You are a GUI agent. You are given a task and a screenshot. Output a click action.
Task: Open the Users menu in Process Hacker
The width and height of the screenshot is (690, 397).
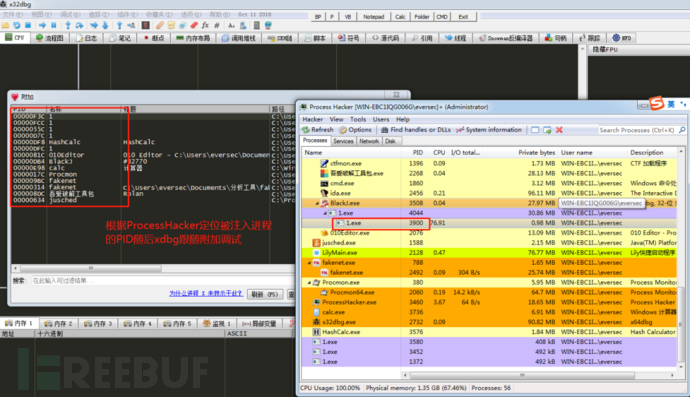point(381,119)
